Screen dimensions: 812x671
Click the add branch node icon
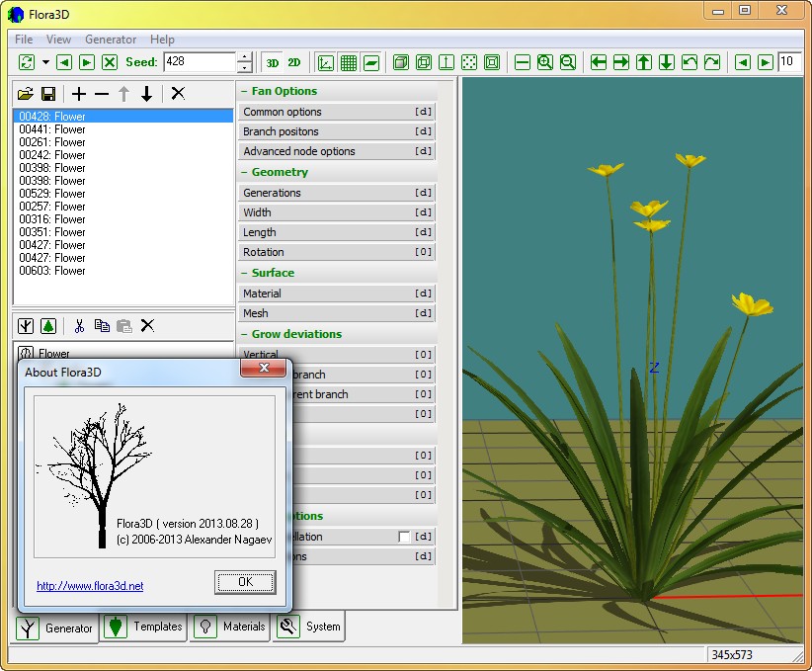[26, 326]
